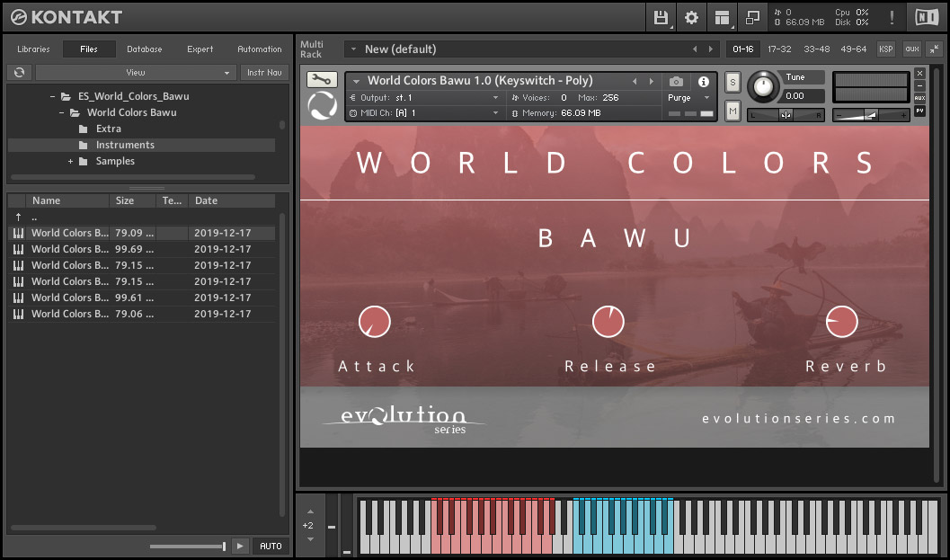Click the Reverb knob
Image resolution: width=950 pixels, height=560 pixels.
coord(841,322)
